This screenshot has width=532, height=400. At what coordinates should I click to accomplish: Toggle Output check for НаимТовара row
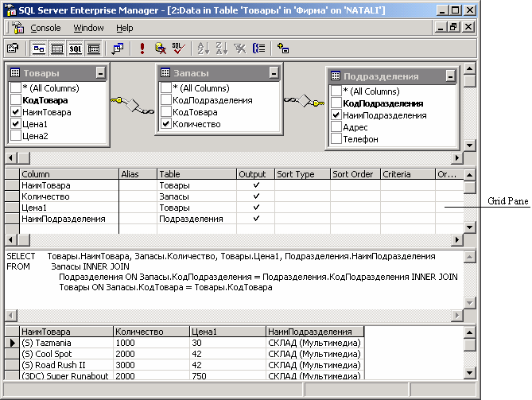point(256,185)
